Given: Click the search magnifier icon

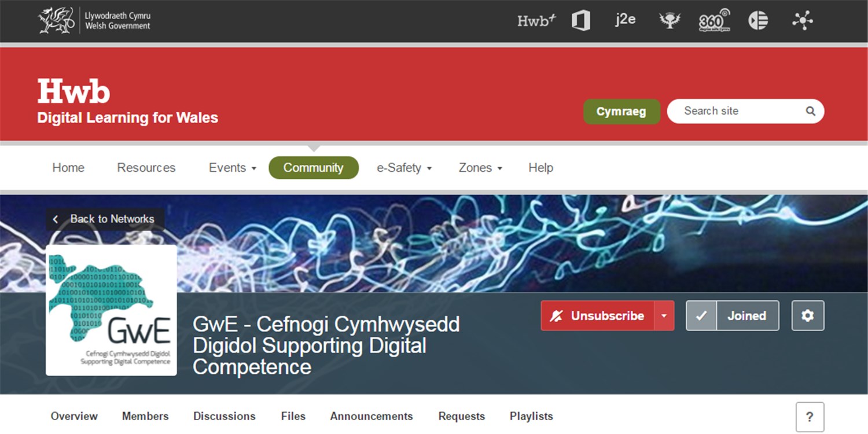Looking at the screenshot, I should click(x=810, y=112).
